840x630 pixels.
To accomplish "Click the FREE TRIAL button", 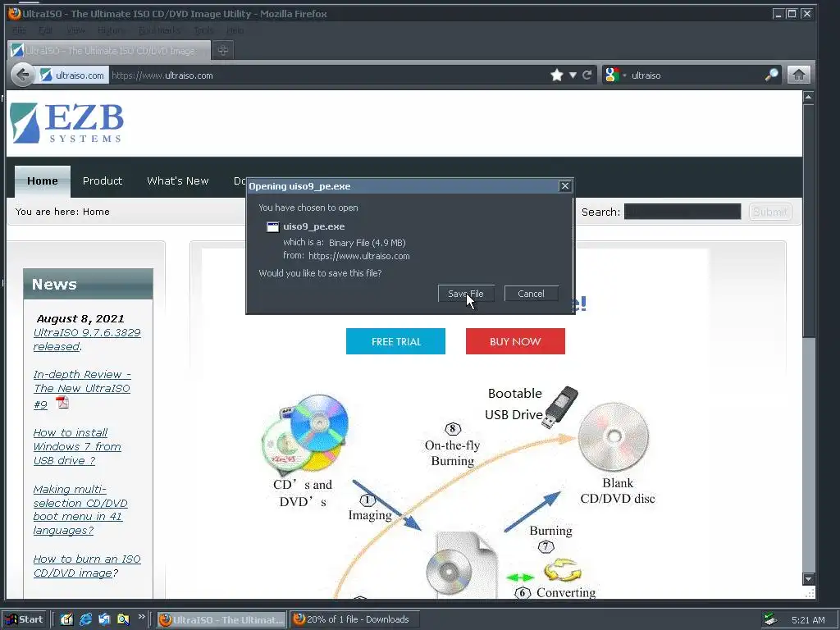I will (x=395, y=341).
